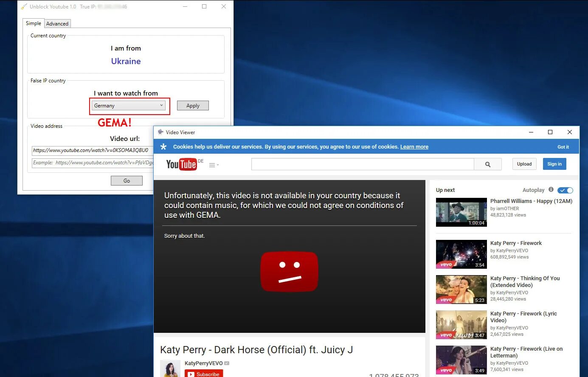This screenshot has height=377, width=588.
Task: Click Got it on cookie notice
Action: [563, 147]
